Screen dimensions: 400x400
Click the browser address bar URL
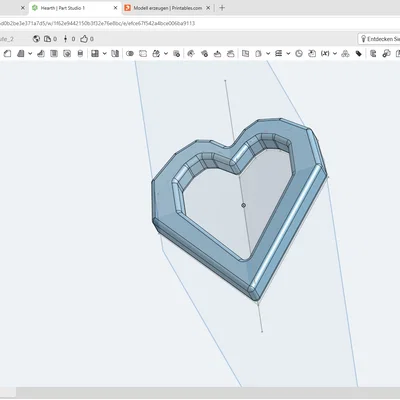coord(97,23)
